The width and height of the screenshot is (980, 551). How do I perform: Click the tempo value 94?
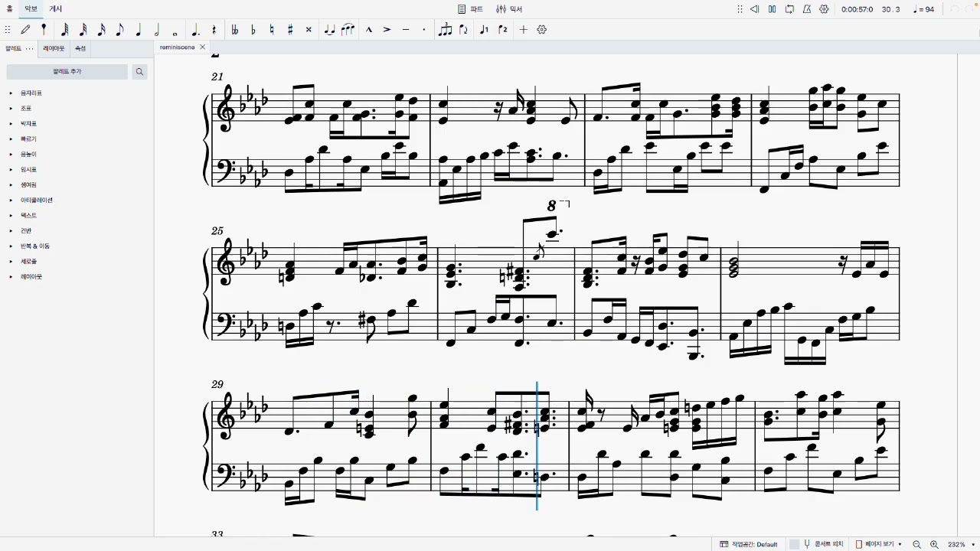(x=924, y=9)
